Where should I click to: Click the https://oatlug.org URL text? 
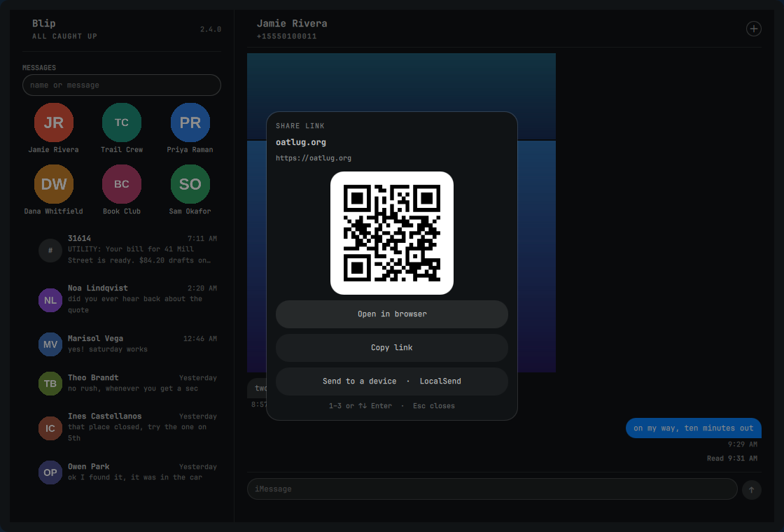314,158
